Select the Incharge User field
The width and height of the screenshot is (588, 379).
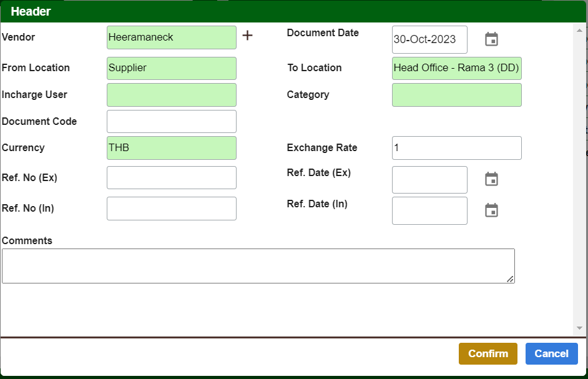[x=172, y=95]
